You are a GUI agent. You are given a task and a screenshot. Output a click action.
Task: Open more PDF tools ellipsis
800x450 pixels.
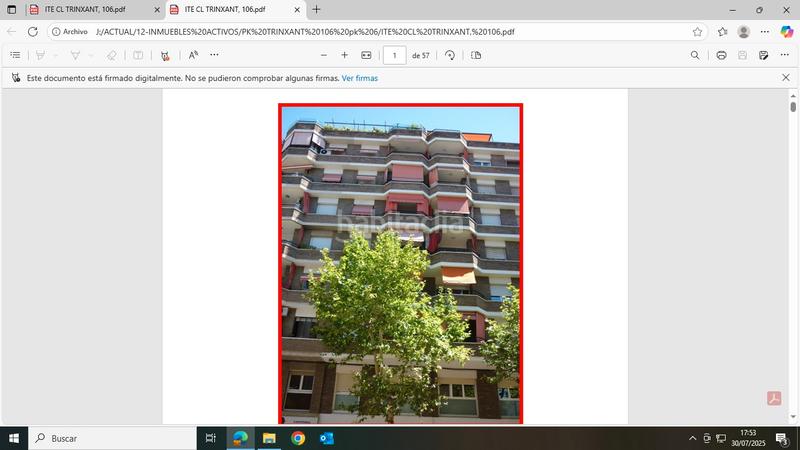214,55
